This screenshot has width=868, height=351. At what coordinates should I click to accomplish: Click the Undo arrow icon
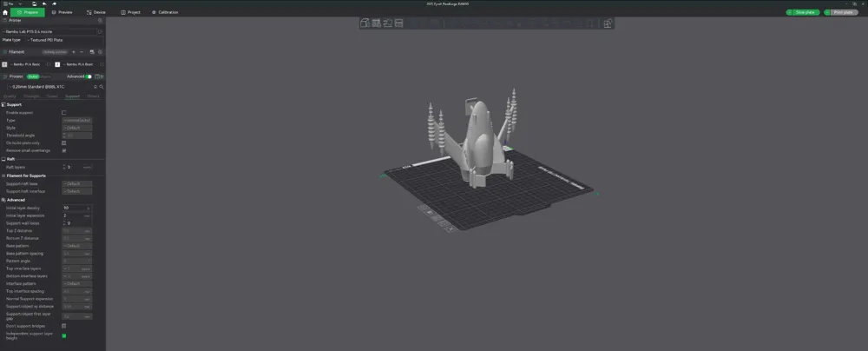pyautogui.click(x=44, y=3)
